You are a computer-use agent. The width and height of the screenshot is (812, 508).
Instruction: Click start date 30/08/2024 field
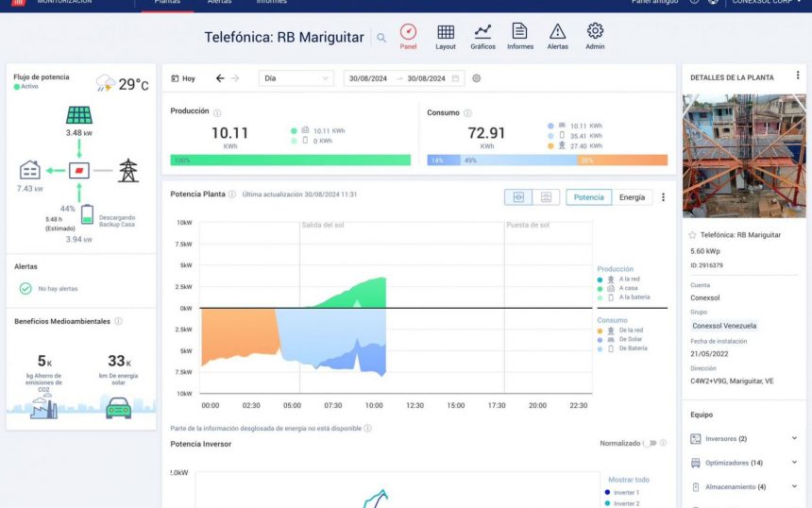368,78
